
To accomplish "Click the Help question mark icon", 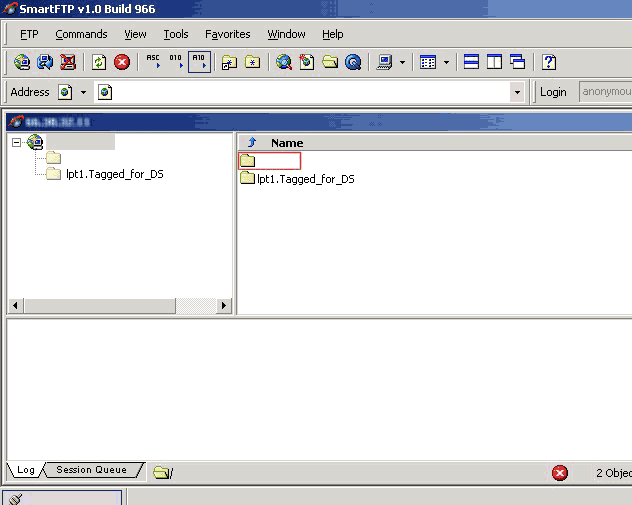I will 548,62.
